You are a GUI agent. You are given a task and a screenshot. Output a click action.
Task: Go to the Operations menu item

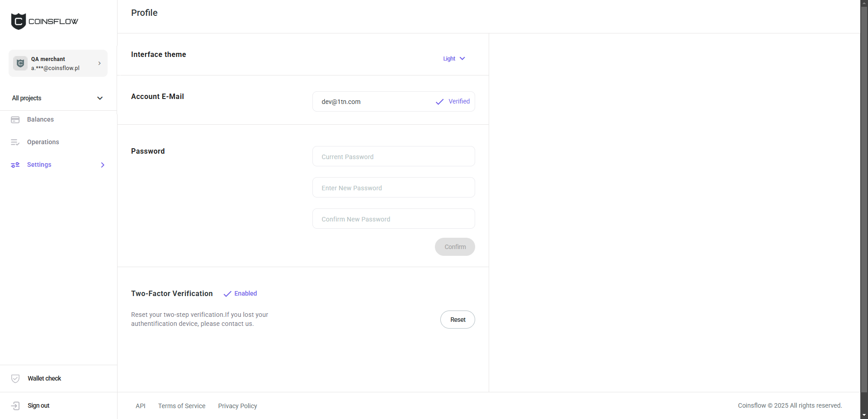point(43,142)
